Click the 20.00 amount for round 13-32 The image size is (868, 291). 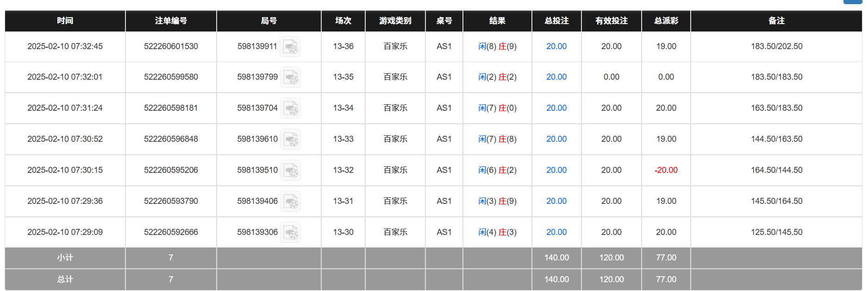pos(556,170)
